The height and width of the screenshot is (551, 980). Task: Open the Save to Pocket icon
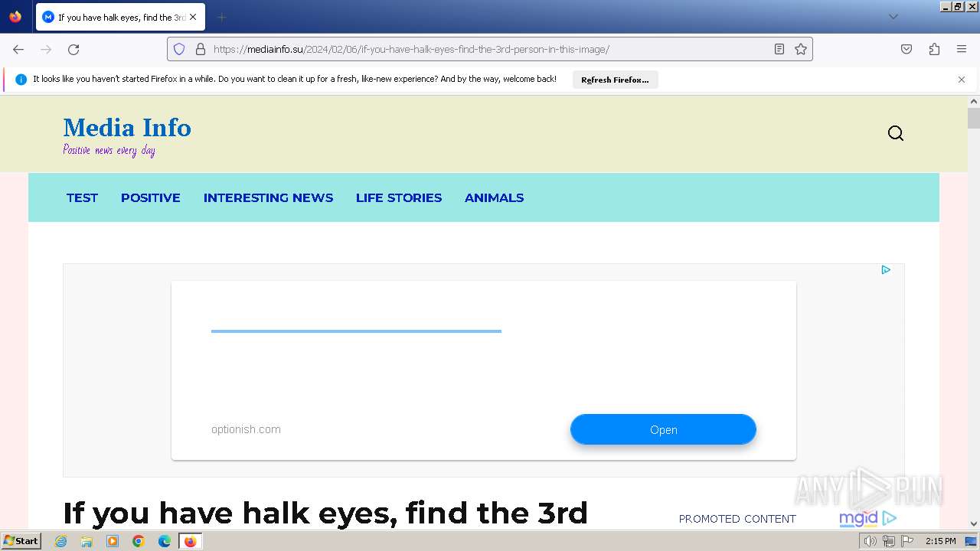click(x=906, y=49)
